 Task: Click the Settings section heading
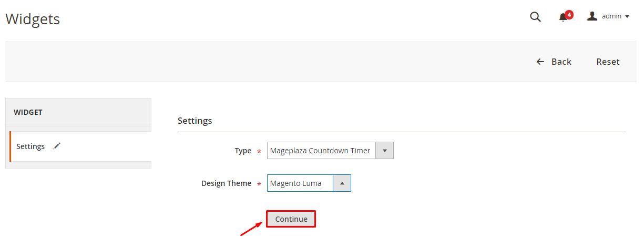[195, 121]
